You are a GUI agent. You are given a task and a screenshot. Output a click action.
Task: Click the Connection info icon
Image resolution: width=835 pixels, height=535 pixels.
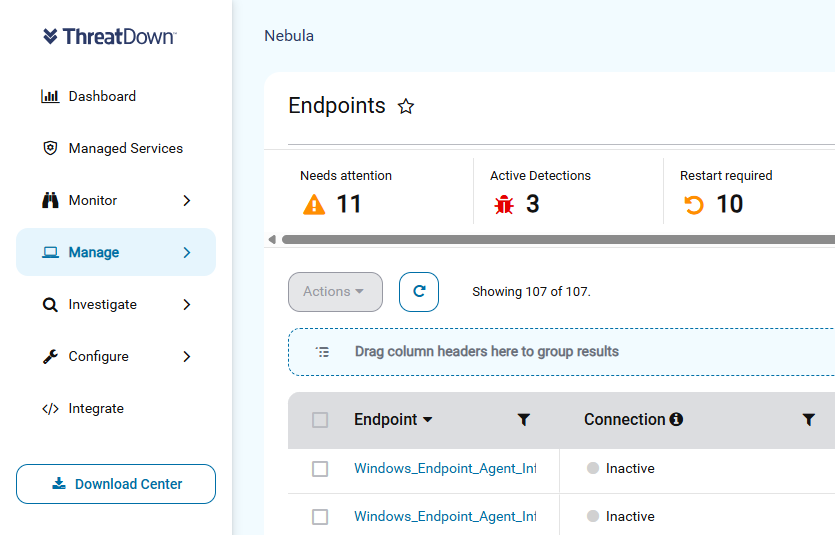point(676,419)
